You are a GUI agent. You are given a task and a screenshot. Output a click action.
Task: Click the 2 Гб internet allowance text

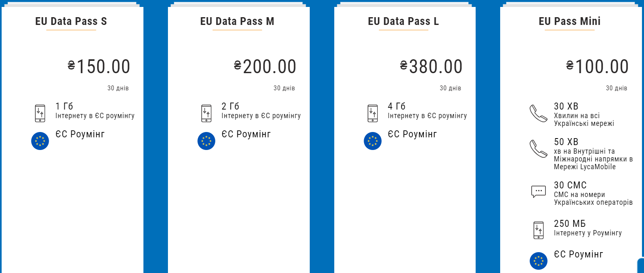point(230,106)
